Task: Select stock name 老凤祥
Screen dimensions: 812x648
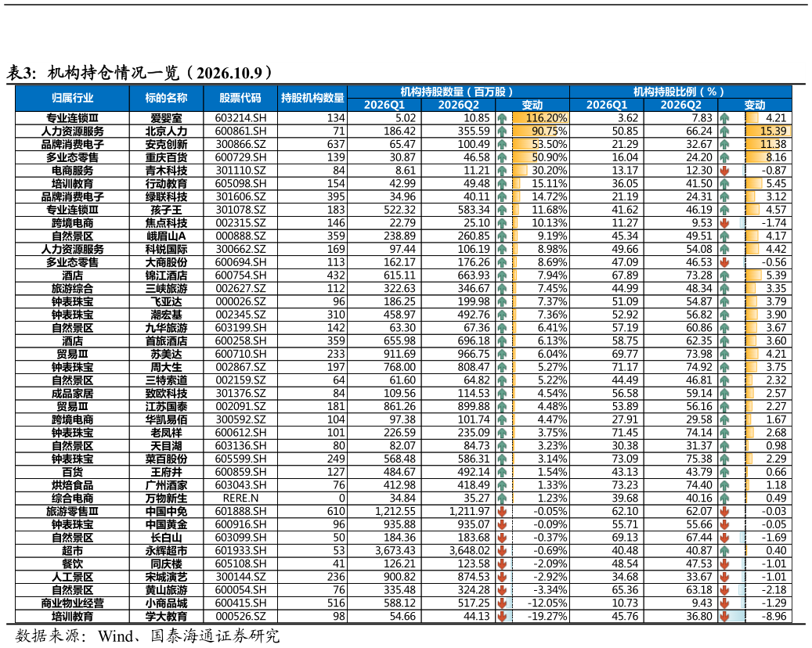Action: (x=166, y=433)
